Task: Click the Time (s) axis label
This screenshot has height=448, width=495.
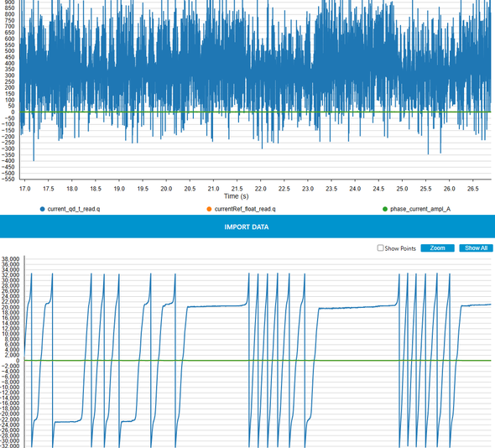Action: [x=236, y=196]
